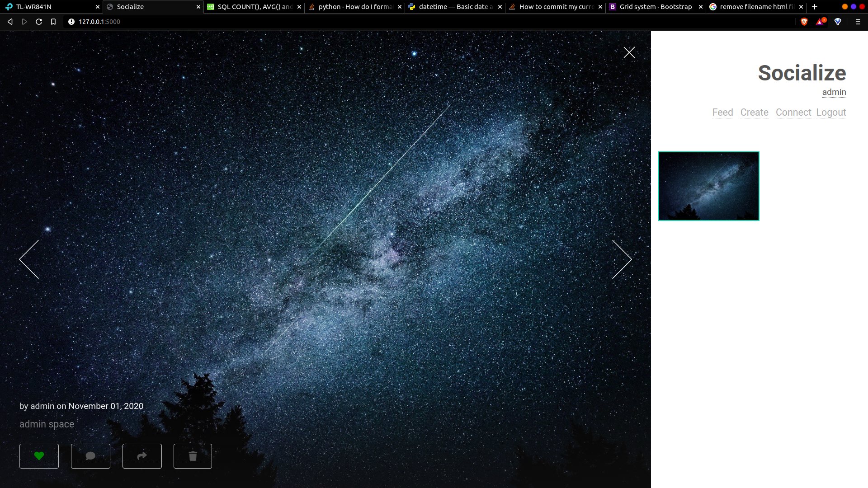
Task: Open the Feed link
Action: (x=722, y=112)
